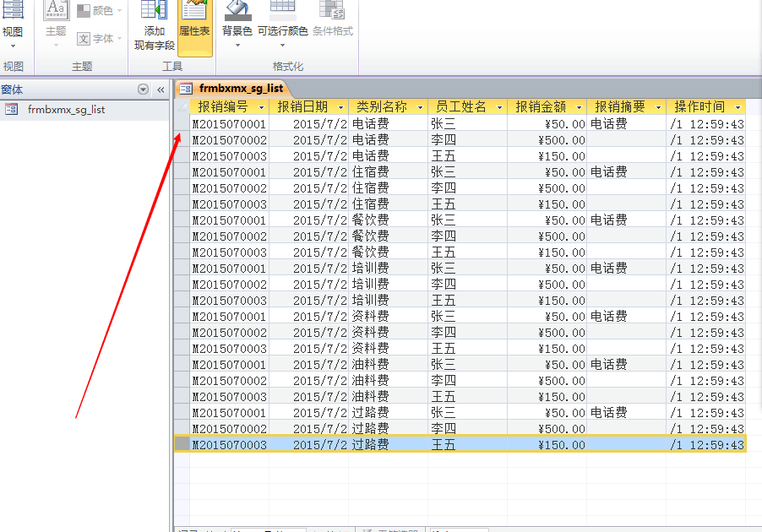Open the 报销金额 column filter arrow
Image resolution: width=762 pixels, height=532 pixels.
pyautogui.click(x=579, y=107)
